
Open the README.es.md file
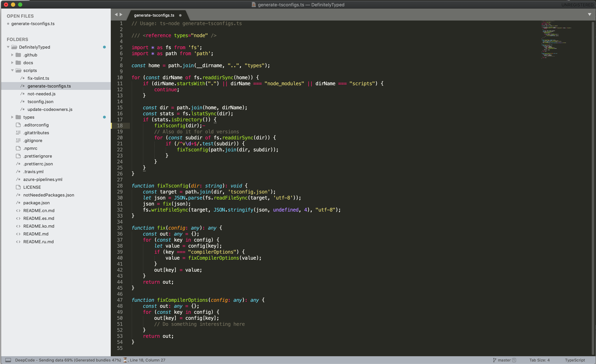pos(39,218)
